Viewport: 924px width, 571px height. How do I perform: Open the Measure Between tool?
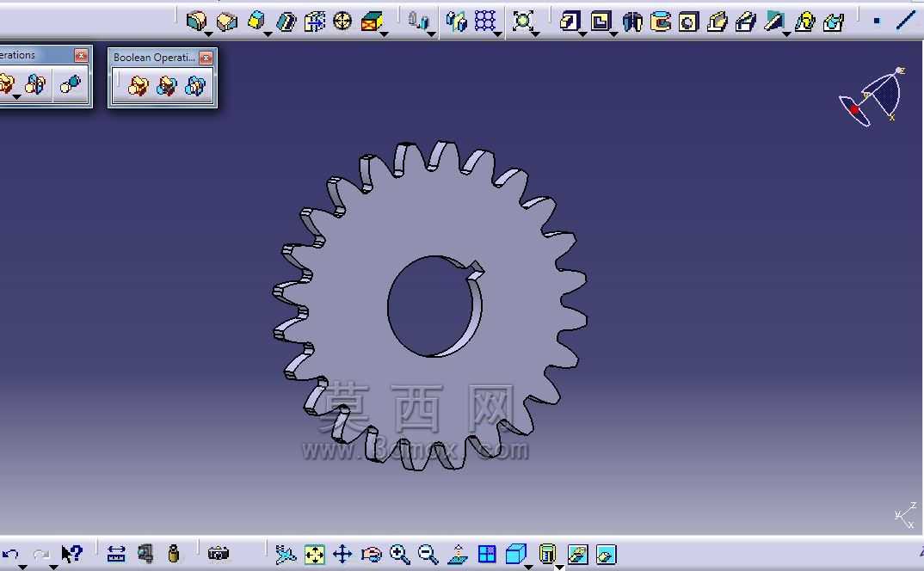(116, 554)
